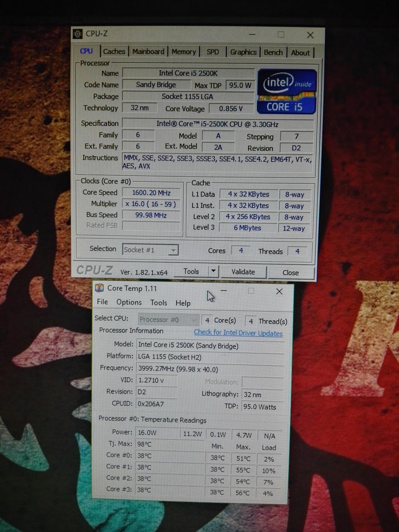The width and height of the screenshot is (399, 532).
Task: Click the Name field Intel Core i5 2500K
Action: (188, 73)
